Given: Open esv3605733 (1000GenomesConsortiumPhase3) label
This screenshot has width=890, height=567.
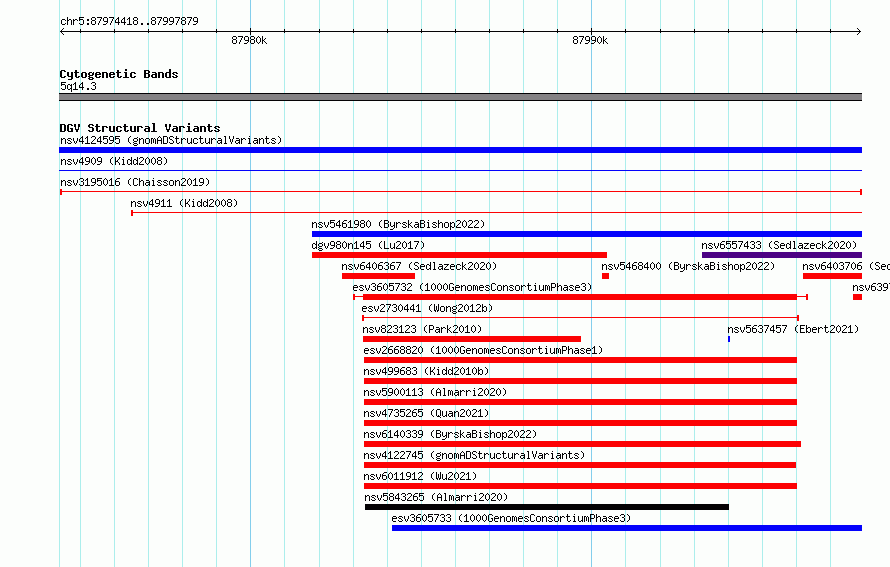Looking at the screenshot, I should tap(511, 518).
